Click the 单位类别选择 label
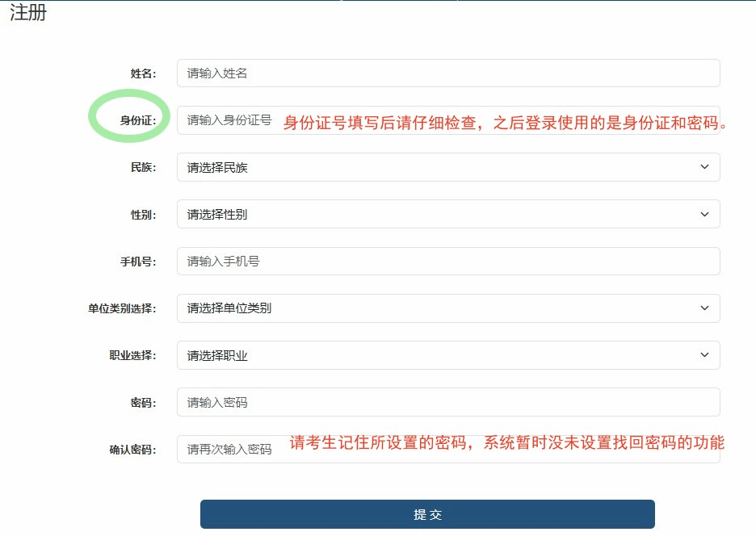This screenshot has height=536, width=756. pyautogui.click(x=122, y=308)
